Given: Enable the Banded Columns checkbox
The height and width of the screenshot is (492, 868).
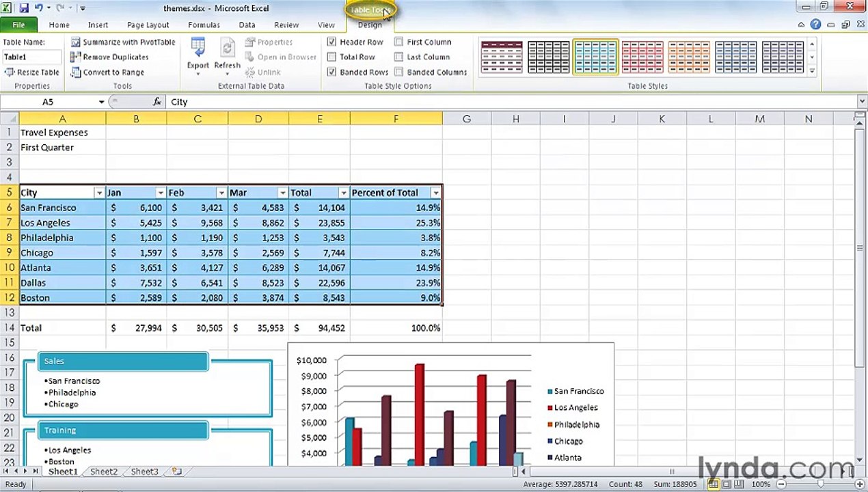Looking at the screenshot, I should click(x=398, y=72).
